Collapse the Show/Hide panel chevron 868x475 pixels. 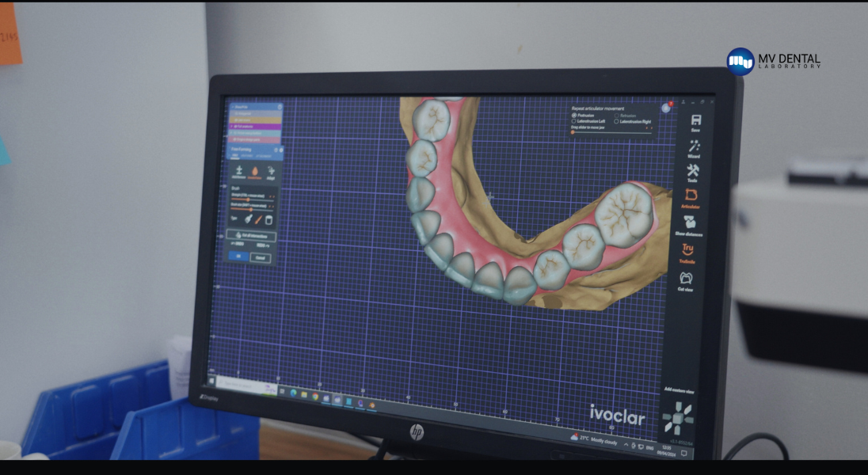point(232,107)
